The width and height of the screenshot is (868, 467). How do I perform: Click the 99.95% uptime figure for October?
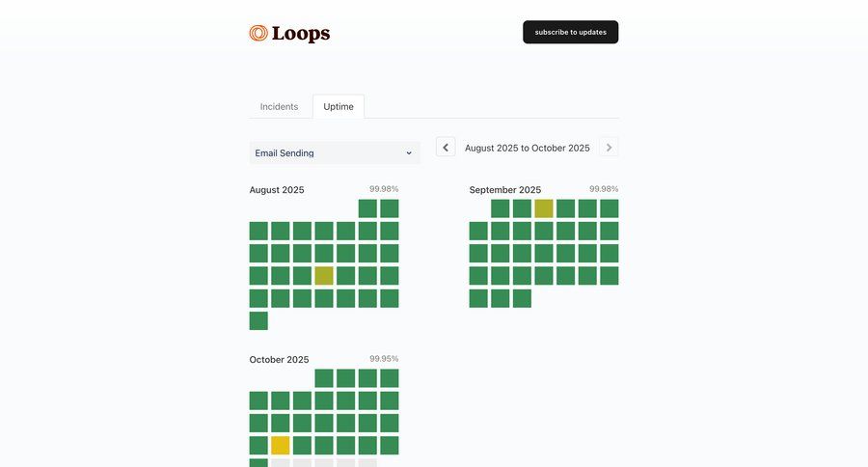click(x=384, y=359)
